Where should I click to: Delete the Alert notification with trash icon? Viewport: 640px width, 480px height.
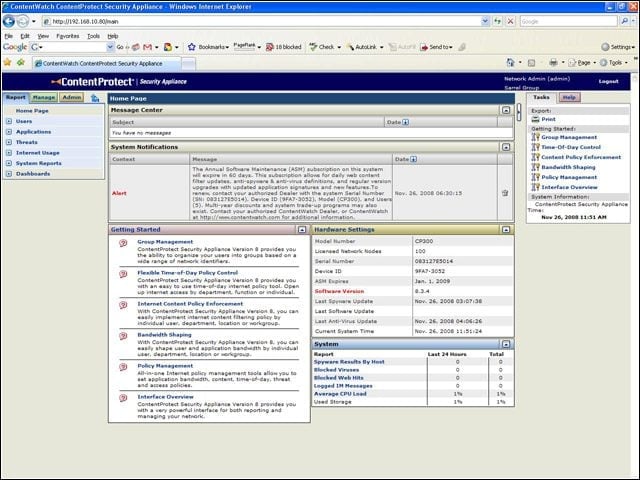[x=505, y=193]
